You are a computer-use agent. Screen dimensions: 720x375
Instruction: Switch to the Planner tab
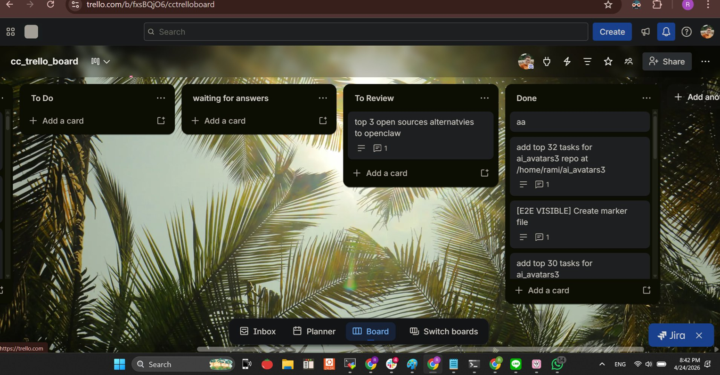pyautogui.click(x=314, y=331)
